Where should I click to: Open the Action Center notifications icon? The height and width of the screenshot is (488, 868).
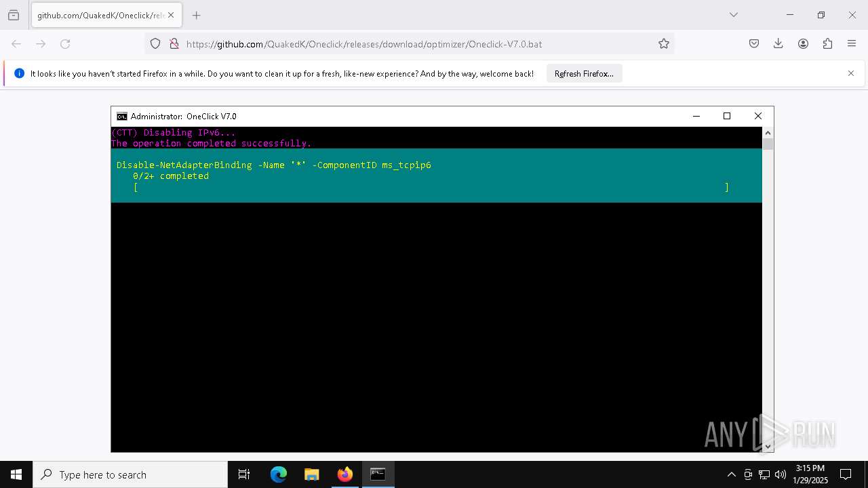pos(846,474)
